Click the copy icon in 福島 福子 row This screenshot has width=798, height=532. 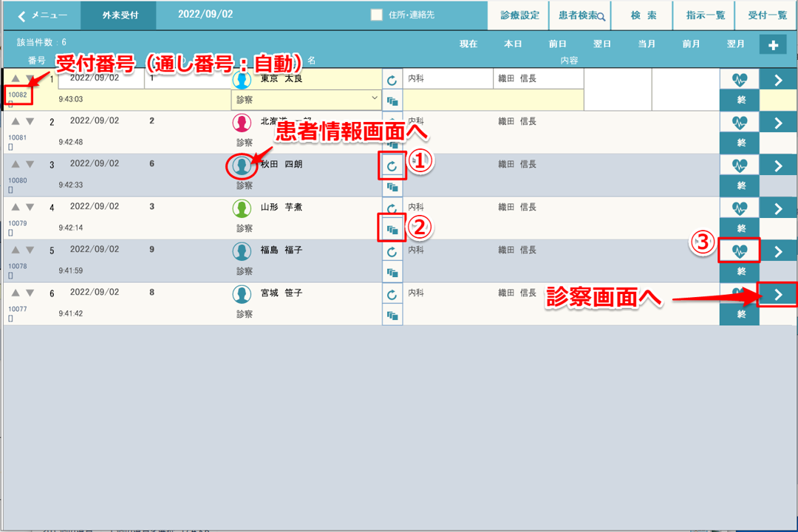(392, 273)
